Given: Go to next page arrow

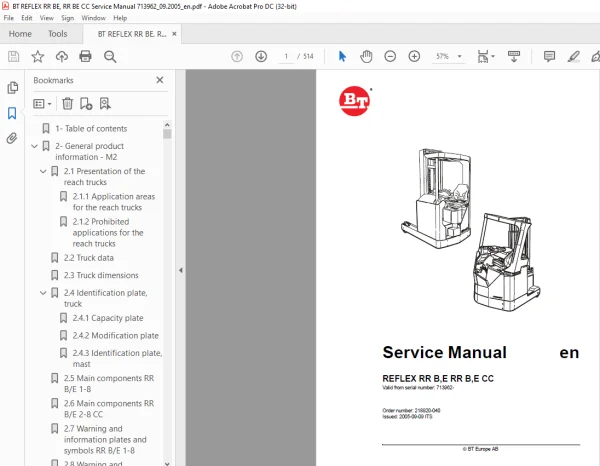Looking at the screenshot, I should [261, 57].
